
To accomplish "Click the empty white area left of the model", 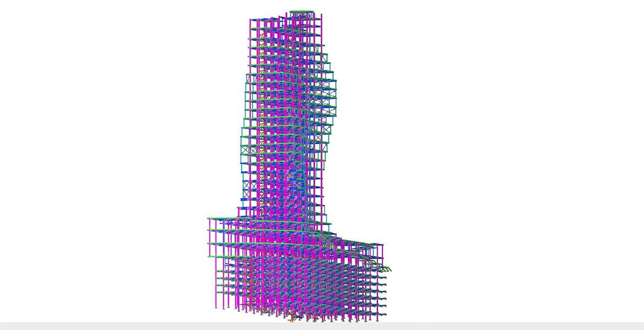I will point(99,165).
